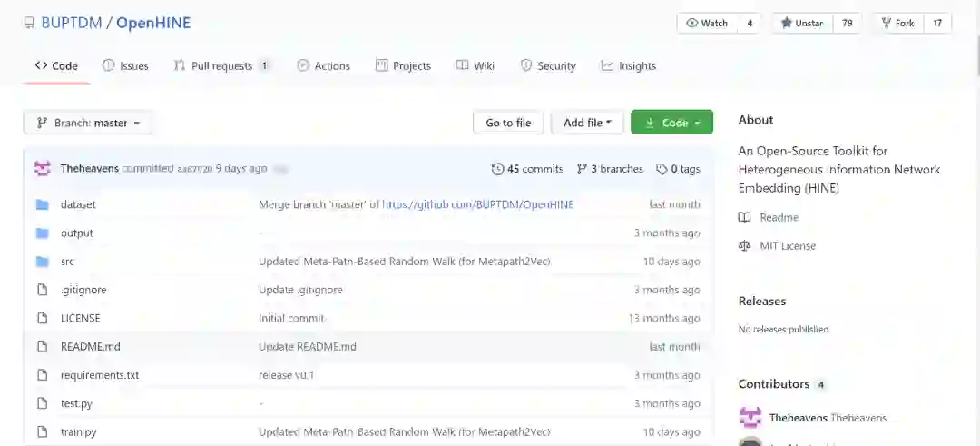
Task: Open the dataset folder
Action: [x=78, y=204]
